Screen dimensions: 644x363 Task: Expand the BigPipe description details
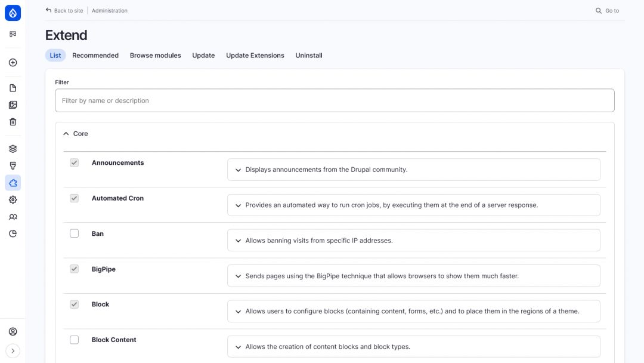tap(414, 276)
